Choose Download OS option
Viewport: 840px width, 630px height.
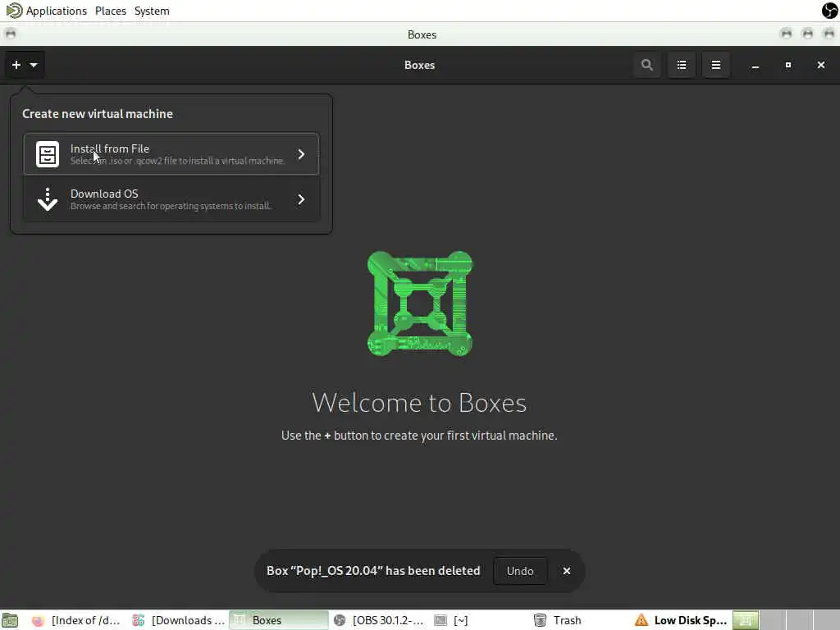coord(171,199)
